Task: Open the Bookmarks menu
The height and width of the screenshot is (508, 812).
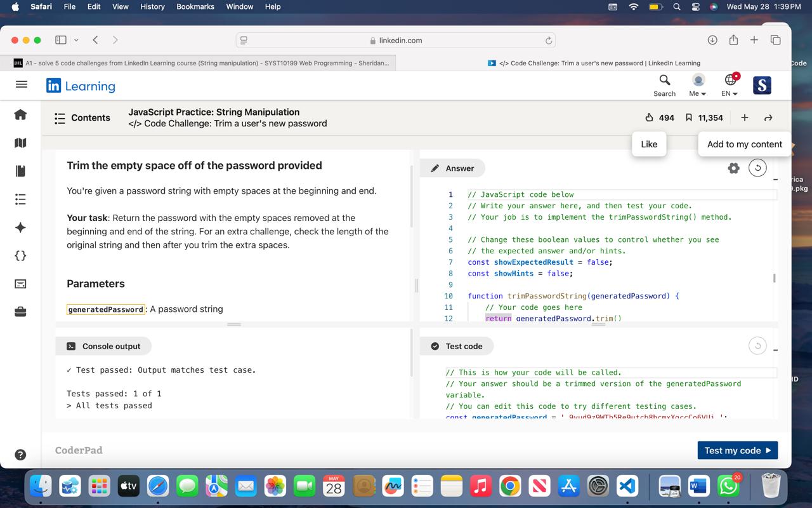Action: tap(195, 6)
